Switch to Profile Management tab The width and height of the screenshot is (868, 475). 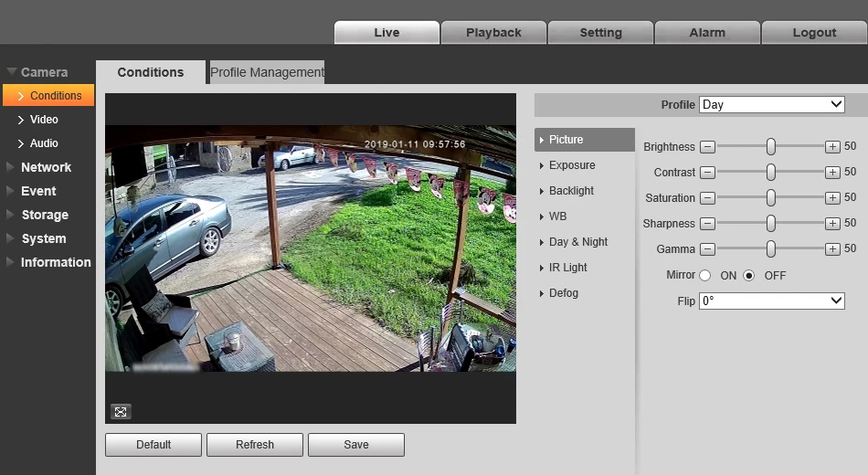click(268, 72)
